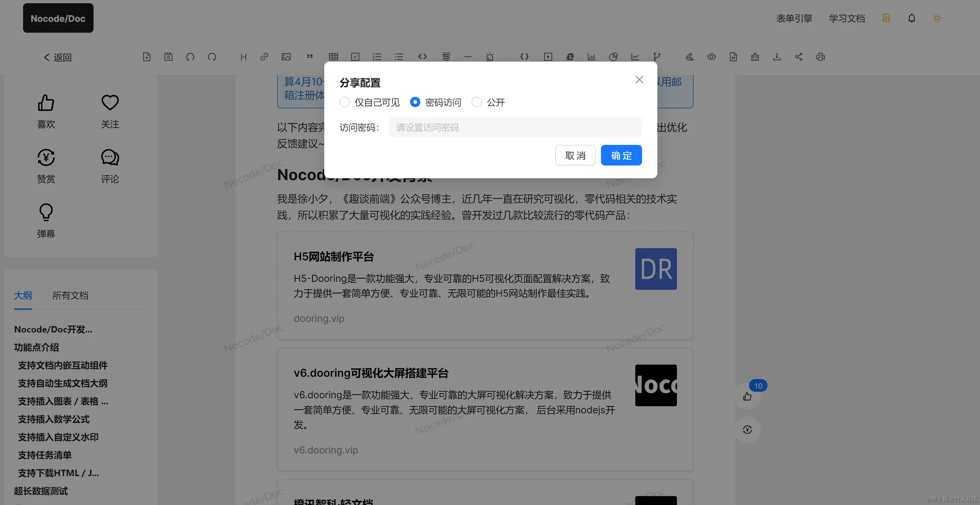Insert a pie chart from toolbar
This screenshot has width=980, height=505.
click(x=613, y=57)
